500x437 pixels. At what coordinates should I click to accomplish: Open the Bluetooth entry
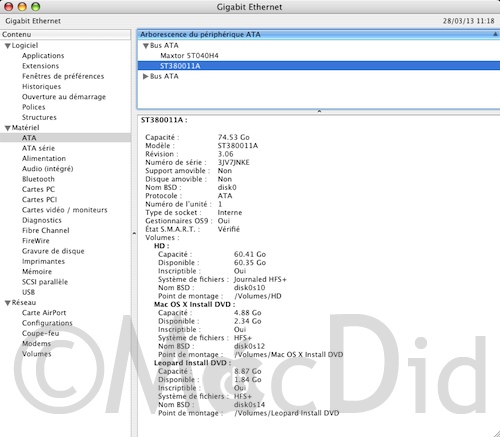coord(38,179)
